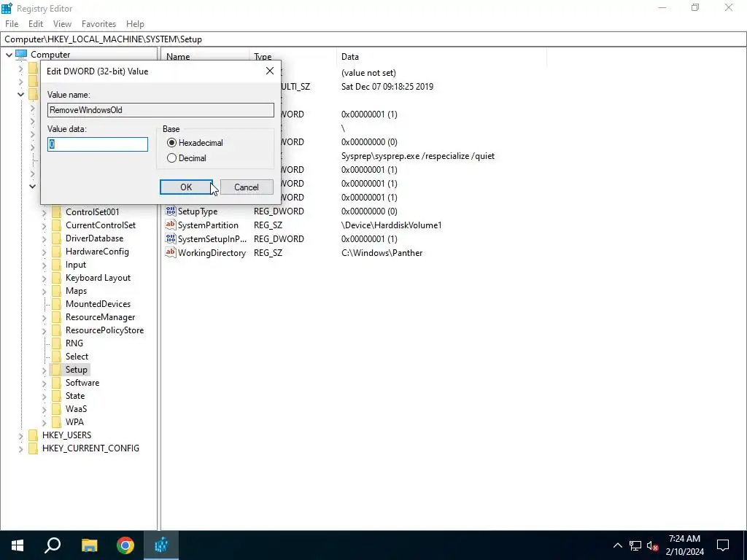
Task: Select the Computer icon in tree
Action: coord(21,54)
